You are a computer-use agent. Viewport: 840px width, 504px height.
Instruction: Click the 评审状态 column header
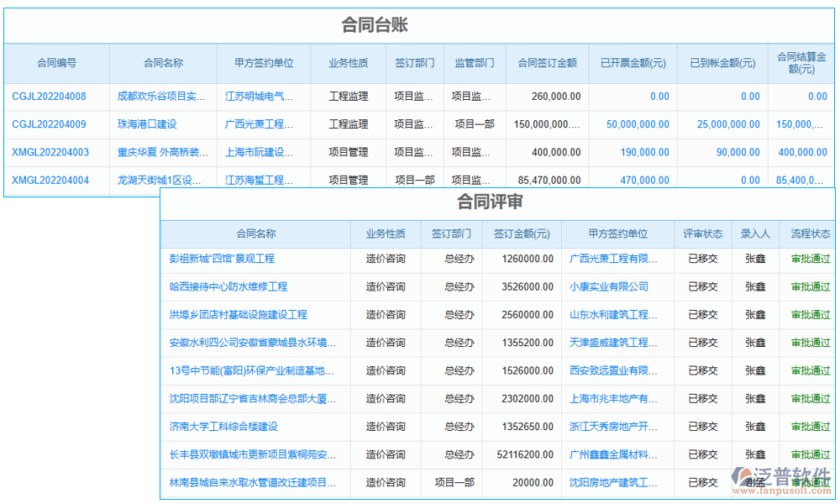[x=702, y=234]
